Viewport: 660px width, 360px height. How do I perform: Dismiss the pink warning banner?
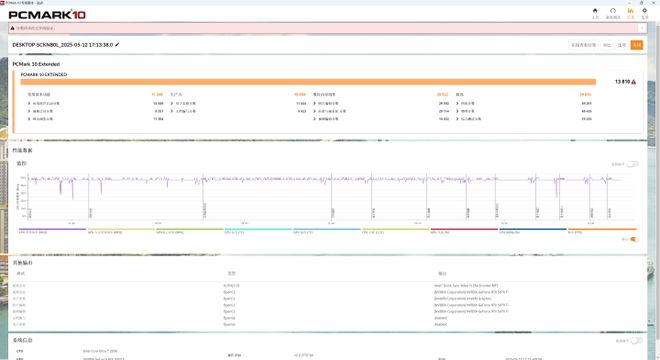pyautogui.click(x=642, y=28)
